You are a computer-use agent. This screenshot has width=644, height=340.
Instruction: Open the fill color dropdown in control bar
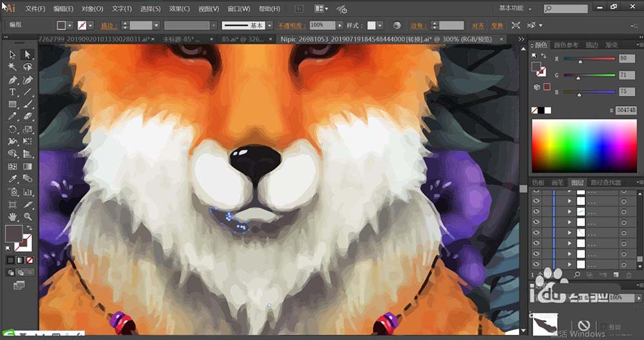(70, 26)
